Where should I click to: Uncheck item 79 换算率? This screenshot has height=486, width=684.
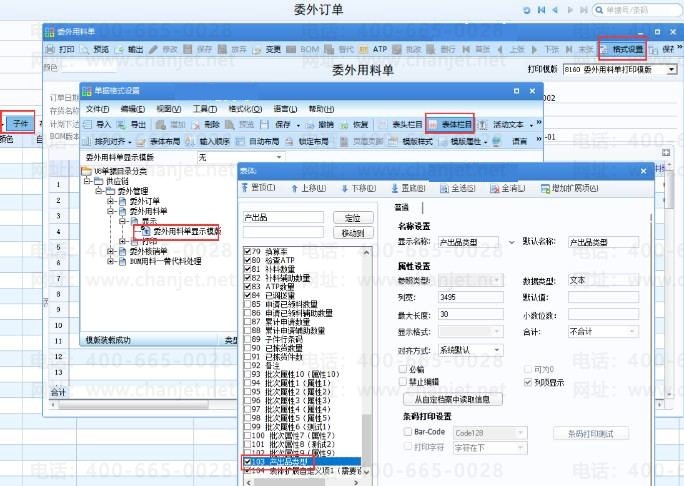coord(247,252)
